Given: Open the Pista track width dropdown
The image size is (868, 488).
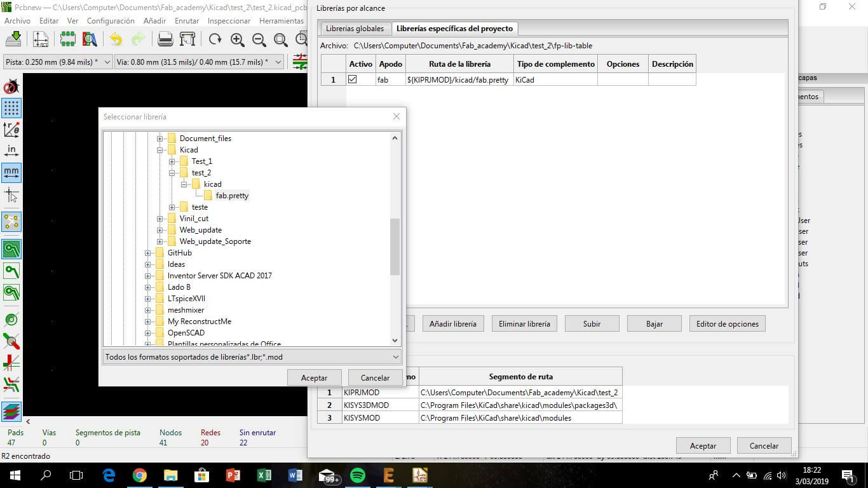Looking at the screenshot, I should [58, 62].
